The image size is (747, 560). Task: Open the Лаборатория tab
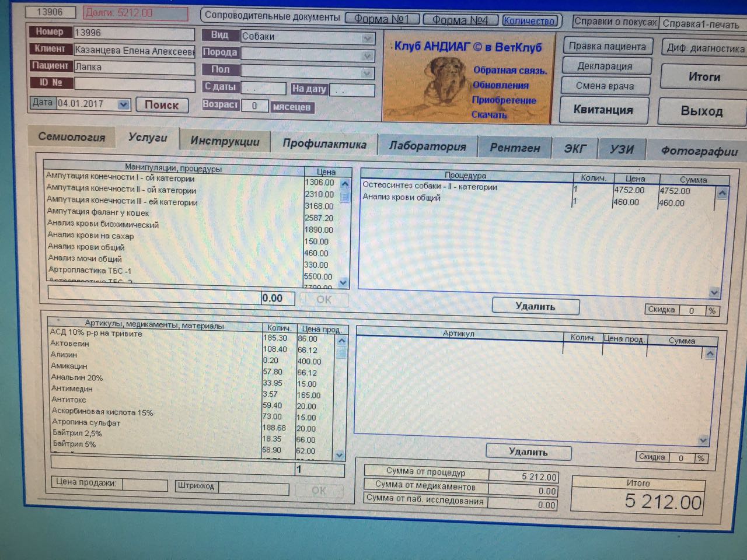click(x=428, y=146)
